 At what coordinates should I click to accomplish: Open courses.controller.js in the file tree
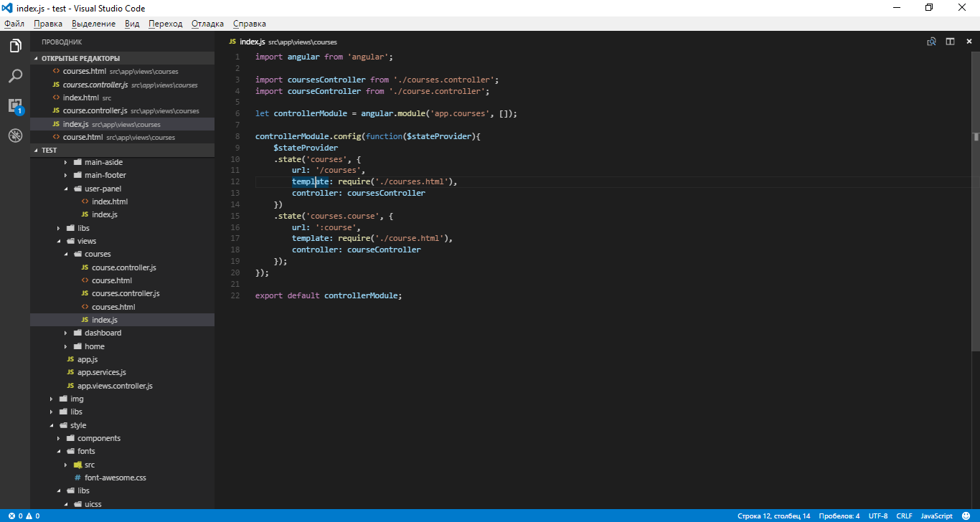click(126, 294)
